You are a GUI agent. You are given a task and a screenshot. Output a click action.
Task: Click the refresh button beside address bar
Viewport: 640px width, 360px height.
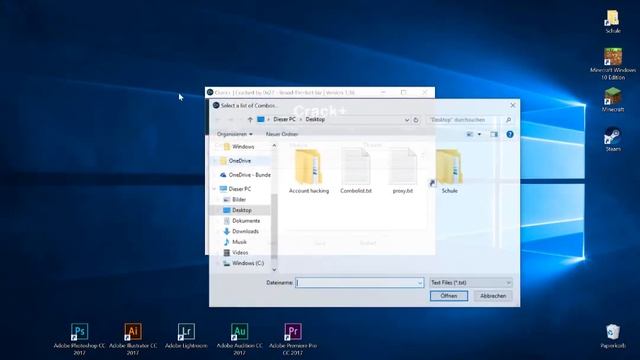416,120
